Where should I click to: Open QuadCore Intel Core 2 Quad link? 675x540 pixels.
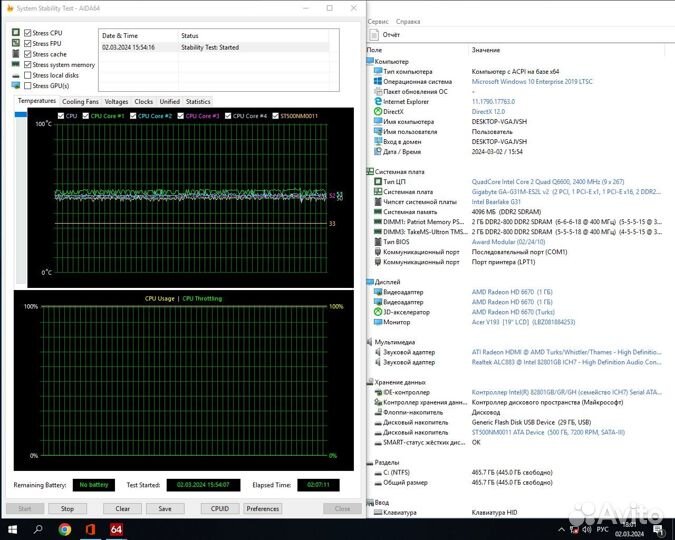click(x=548, y=182)
